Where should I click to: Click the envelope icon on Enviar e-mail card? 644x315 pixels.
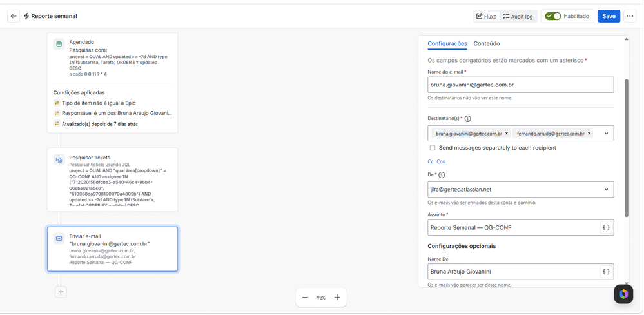tap(59, 239)
